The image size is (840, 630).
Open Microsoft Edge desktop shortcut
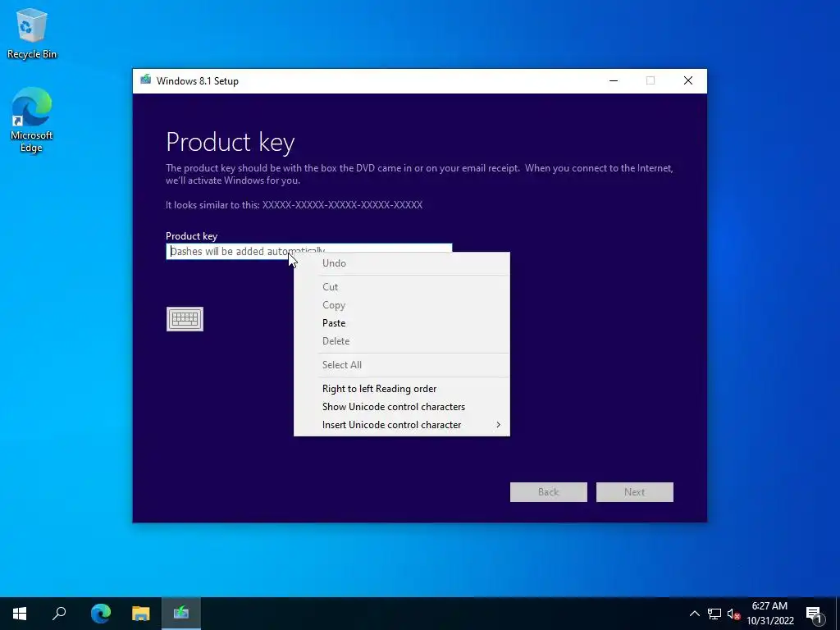click(x=32, y=120)
